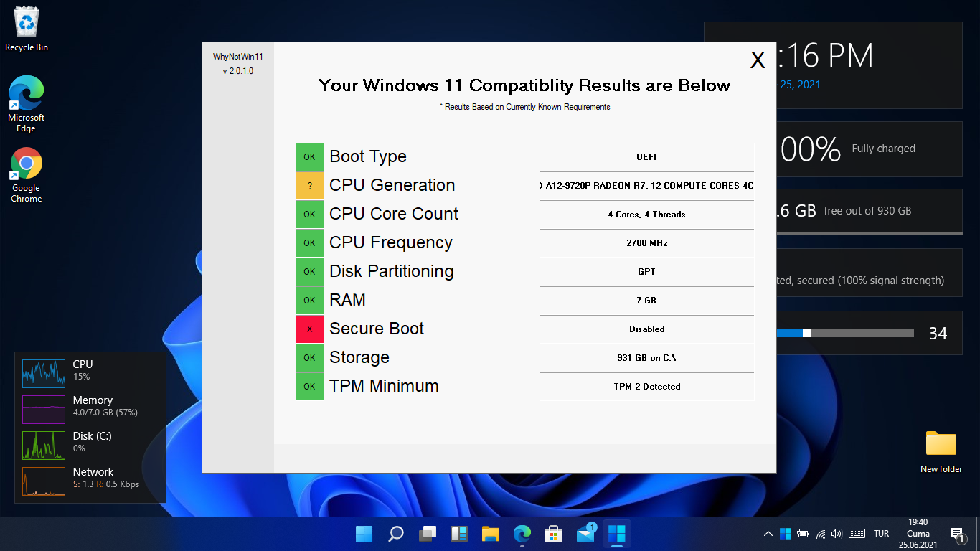This screenshot has width=980, height=551.
Task: Switch the TUR input language indicator
Action: click(882, 534)
